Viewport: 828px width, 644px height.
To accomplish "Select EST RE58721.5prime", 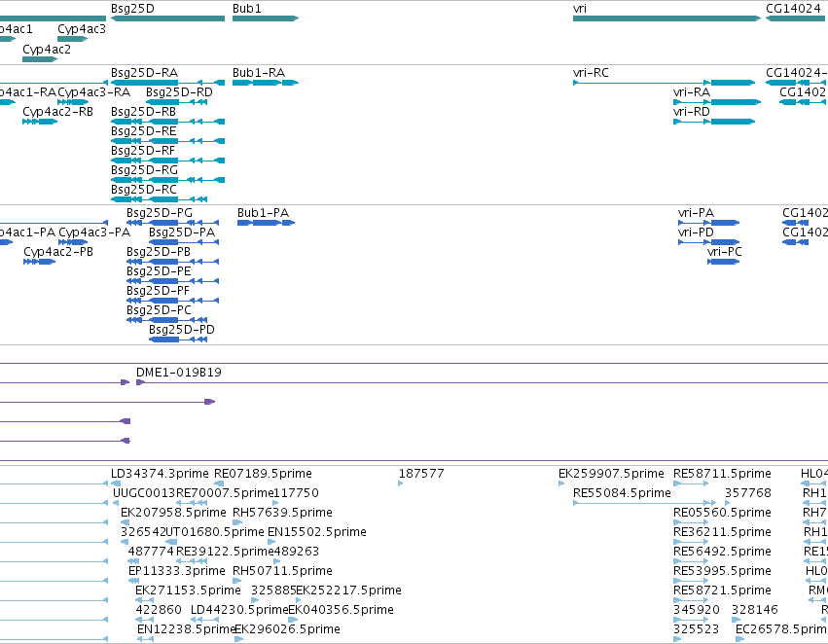I will pyautogui.click(x=691, y=601).
